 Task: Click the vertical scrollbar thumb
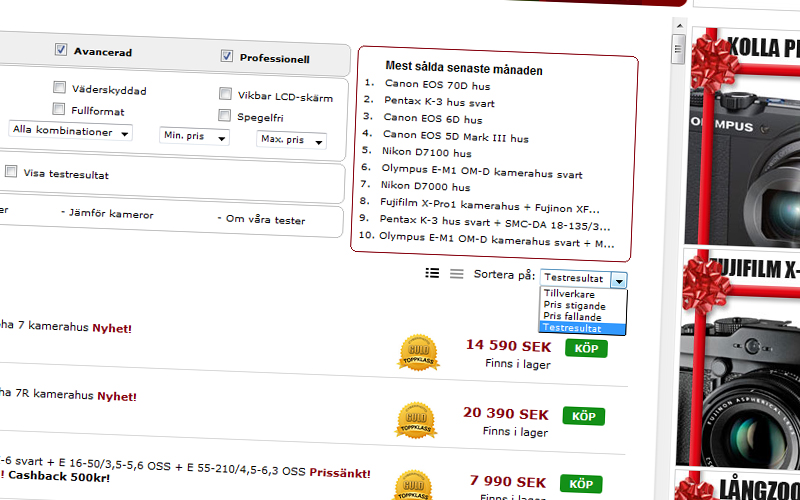pos(678,49)
